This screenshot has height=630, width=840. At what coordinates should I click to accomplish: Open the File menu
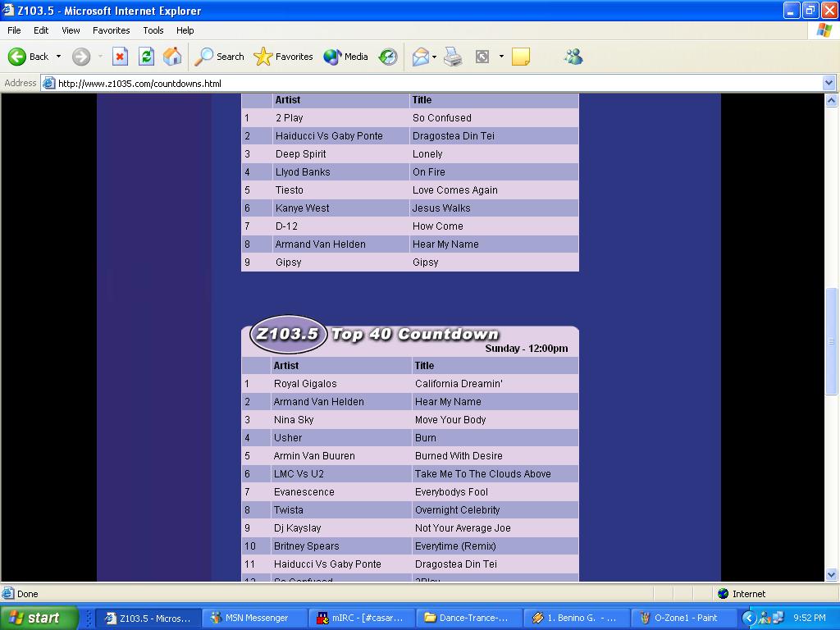pos(14,30)
